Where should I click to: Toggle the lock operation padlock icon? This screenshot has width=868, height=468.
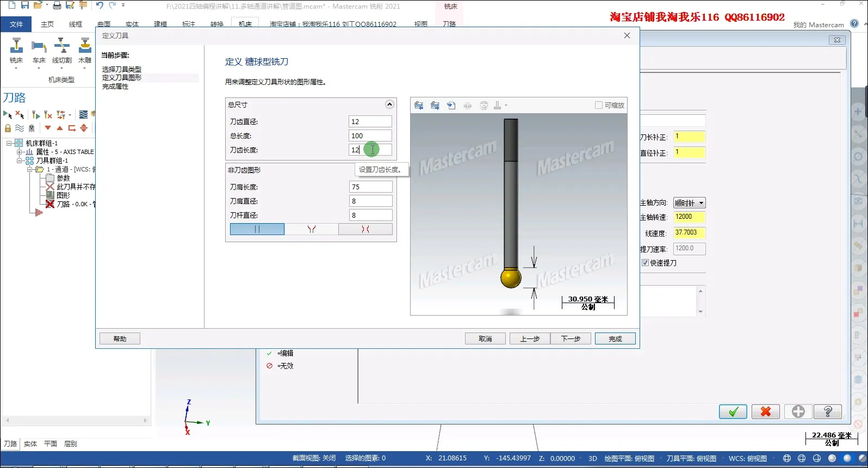8,128
